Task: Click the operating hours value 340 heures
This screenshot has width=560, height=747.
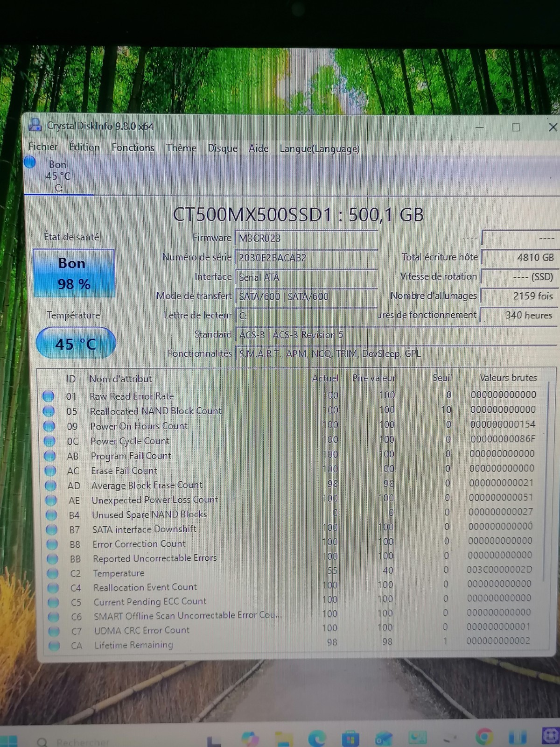Action: pos(519,315)
